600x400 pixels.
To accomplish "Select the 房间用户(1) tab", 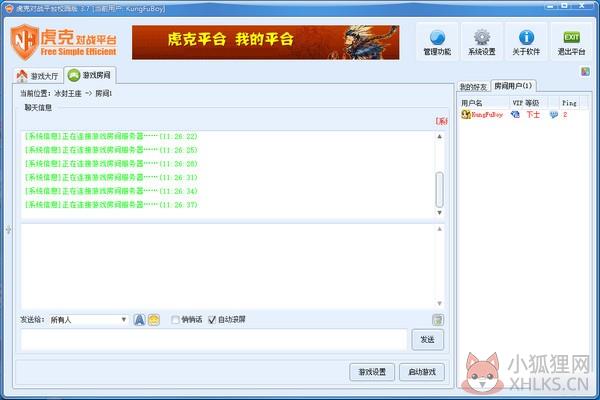I will click(513, 86).
